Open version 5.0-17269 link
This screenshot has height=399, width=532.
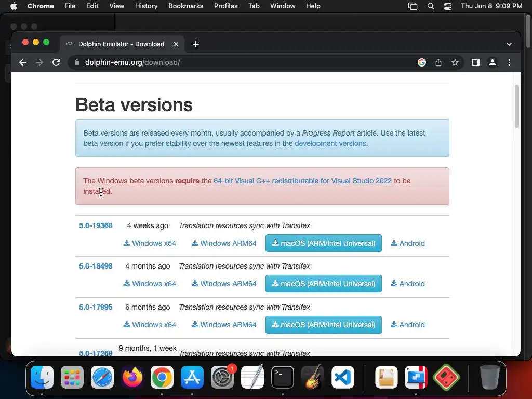pyautogui.click(x=96, y=353)
